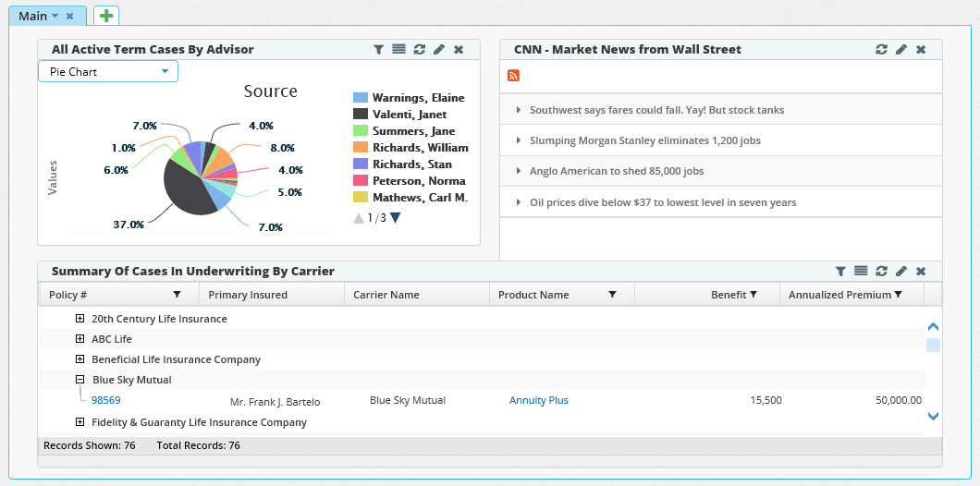Toggle Summers, Jane legend entry
The height and width of the screenshot is (486, 980).
click(413, 131)
